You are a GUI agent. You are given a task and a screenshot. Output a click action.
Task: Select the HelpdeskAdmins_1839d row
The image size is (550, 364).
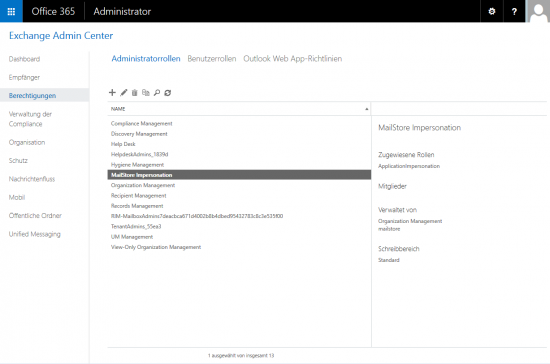[239, 154]
